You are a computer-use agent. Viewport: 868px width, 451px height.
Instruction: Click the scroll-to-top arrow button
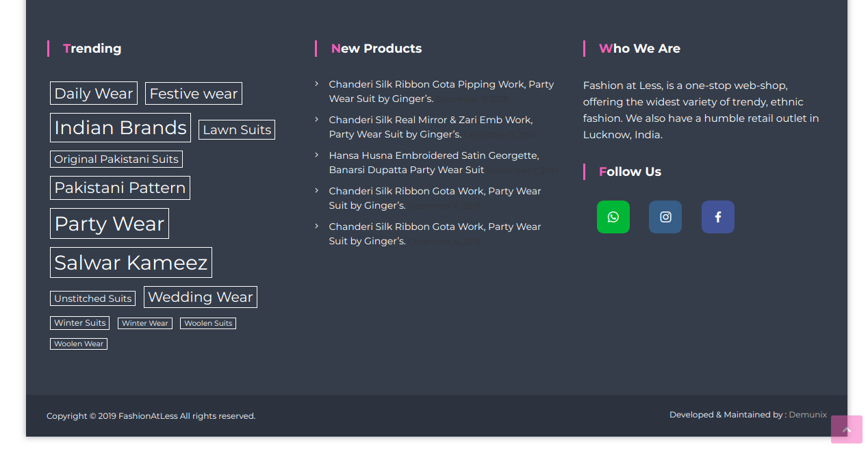[x=846, y=430]
